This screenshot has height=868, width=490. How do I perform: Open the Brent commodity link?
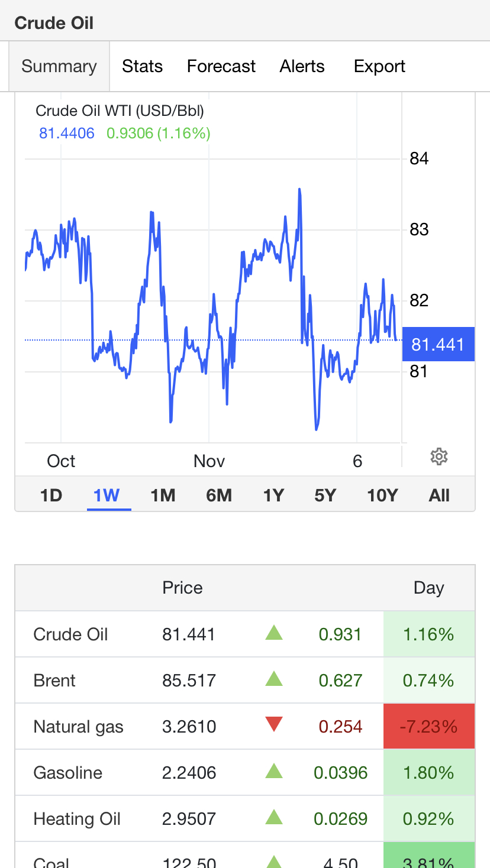pyautogui.click(x=54, y=681)
